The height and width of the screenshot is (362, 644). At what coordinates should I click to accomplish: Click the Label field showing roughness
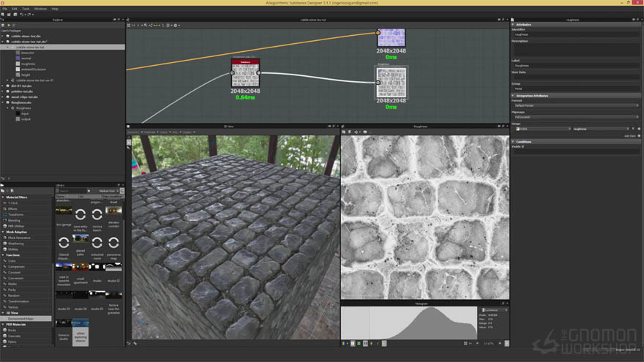[x=575, y=66]
